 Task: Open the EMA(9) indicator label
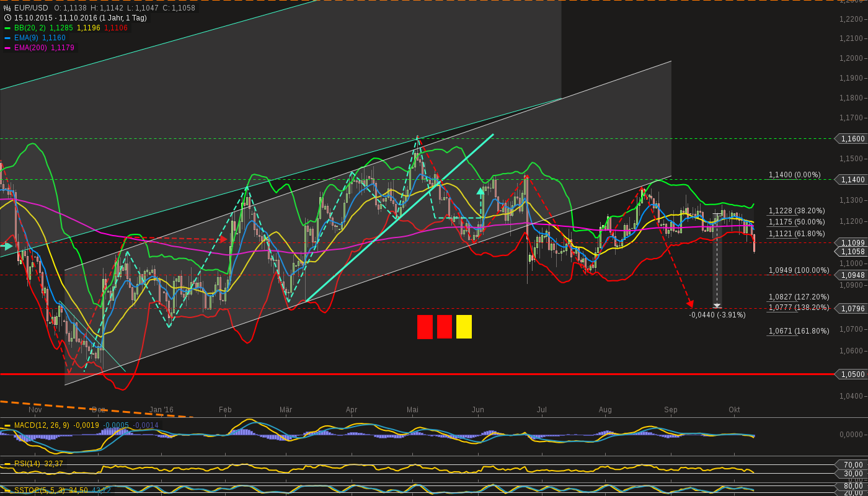pyautogui.click(x=27, y=38)
